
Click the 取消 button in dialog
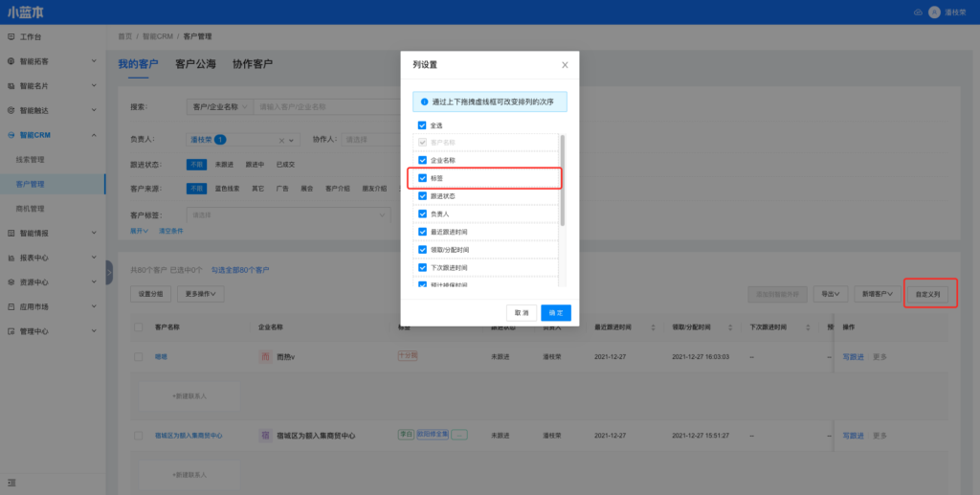click(521, 312)
